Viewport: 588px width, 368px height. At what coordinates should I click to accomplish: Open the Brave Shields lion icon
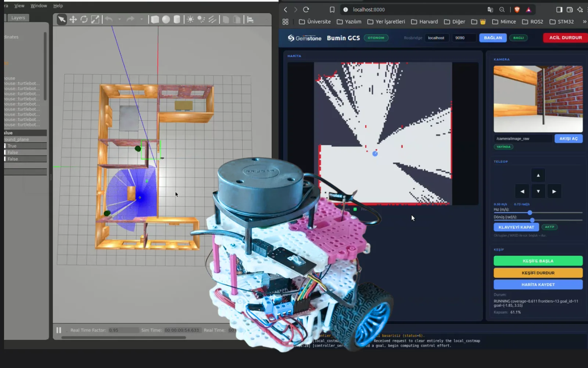coord(517,10)
